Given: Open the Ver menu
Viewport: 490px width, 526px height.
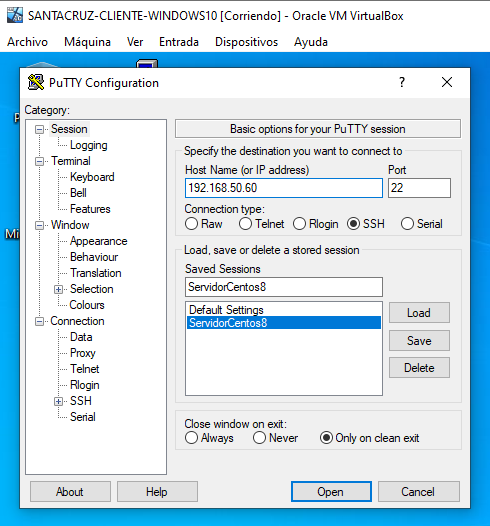Looking at the screenshot, I should tap(135, 42).
